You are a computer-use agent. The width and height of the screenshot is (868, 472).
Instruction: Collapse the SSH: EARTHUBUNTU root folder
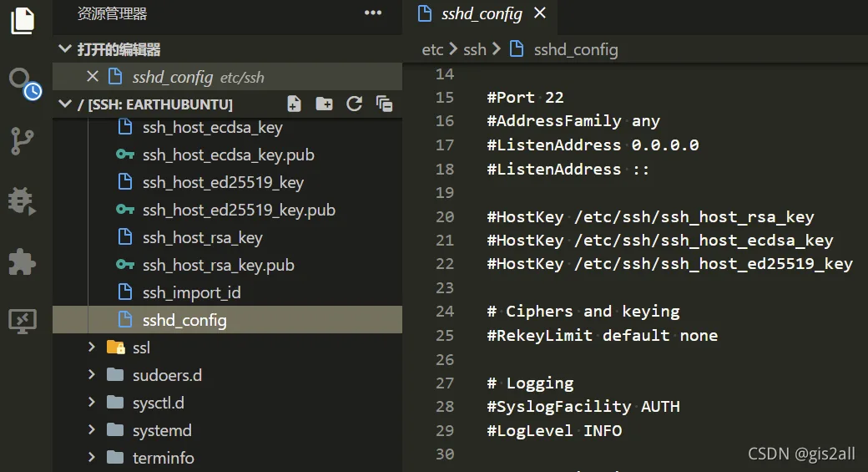click(x=65, y=104)
